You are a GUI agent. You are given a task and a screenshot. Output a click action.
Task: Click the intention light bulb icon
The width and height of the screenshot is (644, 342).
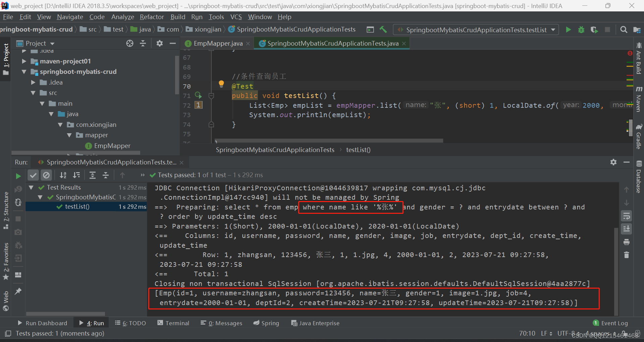(x=221, y=84)
